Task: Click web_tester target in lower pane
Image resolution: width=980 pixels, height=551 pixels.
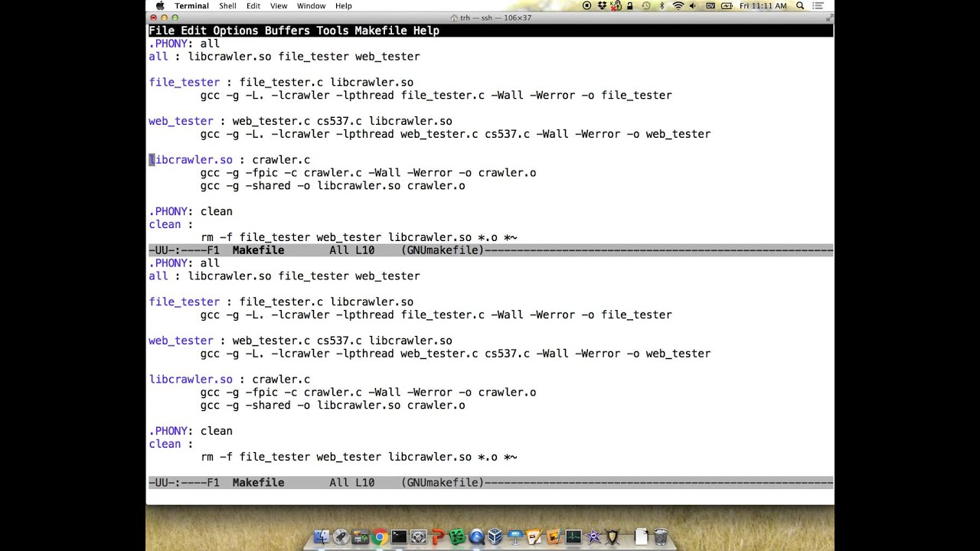Action: 181,341
